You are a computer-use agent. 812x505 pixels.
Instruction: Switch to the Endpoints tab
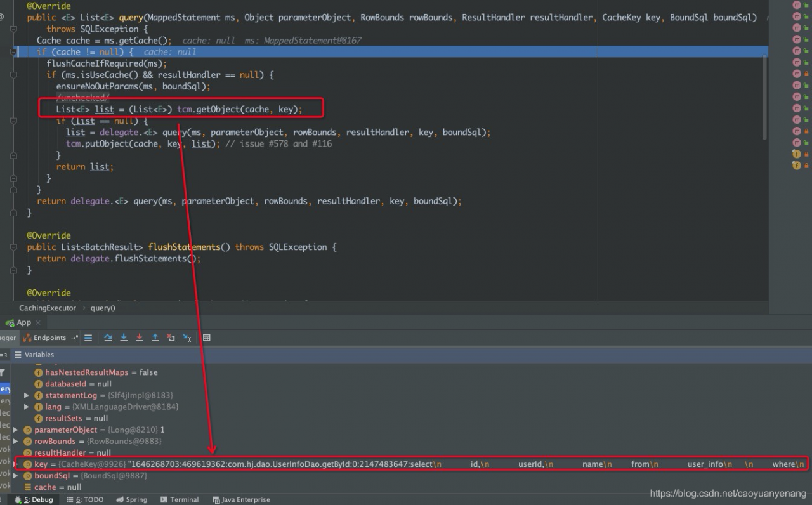(49, 338)
